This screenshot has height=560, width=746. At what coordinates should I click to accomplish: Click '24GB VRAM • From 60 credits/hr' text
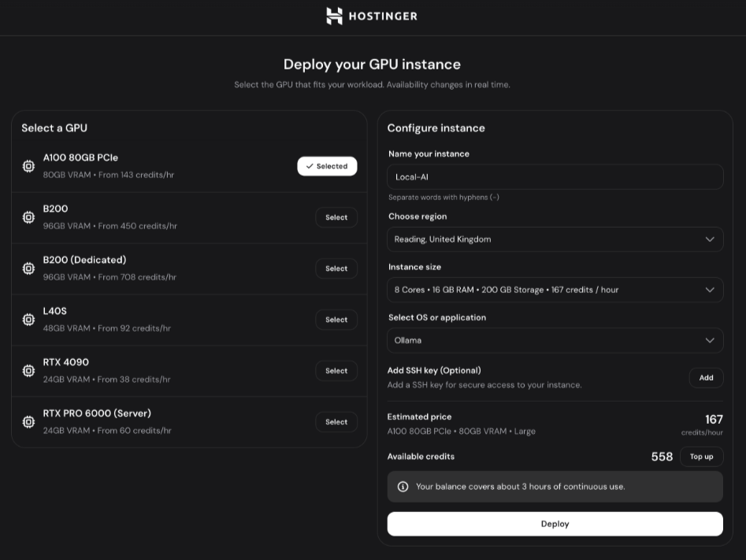coord(107,431)
